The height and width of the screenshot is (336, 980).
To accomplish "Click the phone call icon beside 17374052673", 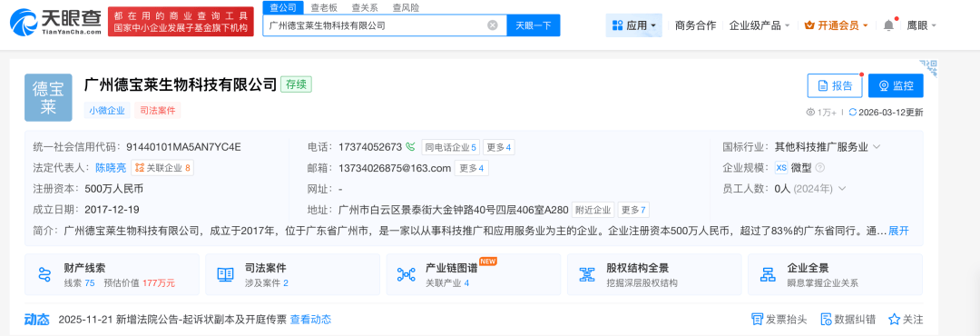I will coord(410,148).
